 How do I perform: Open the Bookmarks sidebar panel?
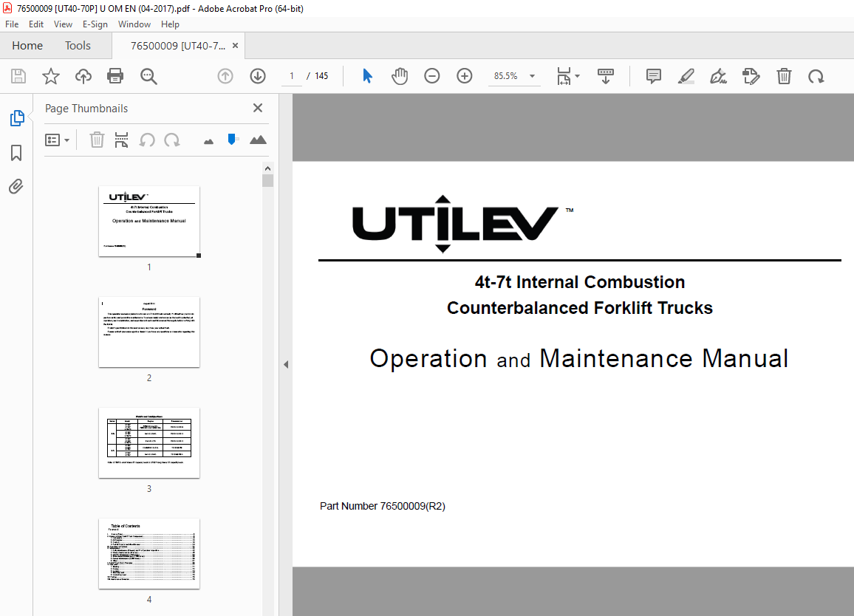coord(16,153)
